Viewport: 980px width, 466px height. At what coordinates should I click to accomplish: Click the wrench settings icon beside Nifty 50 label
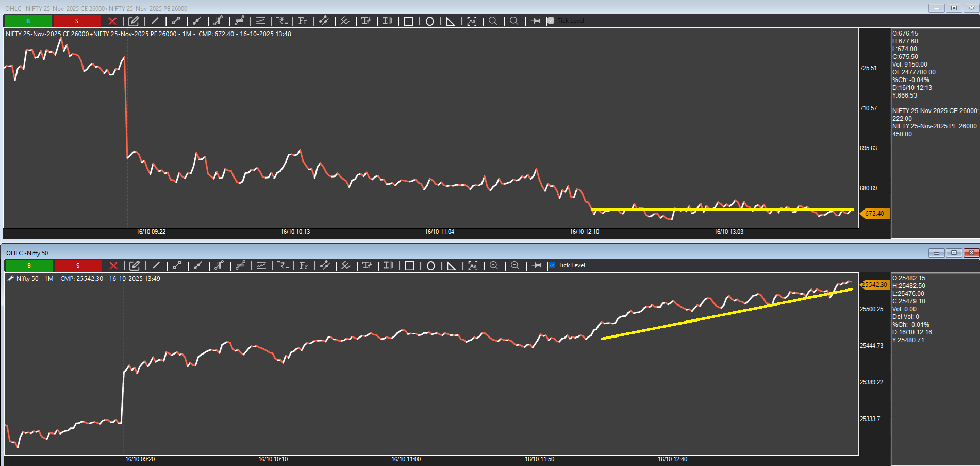coord(10,279)
